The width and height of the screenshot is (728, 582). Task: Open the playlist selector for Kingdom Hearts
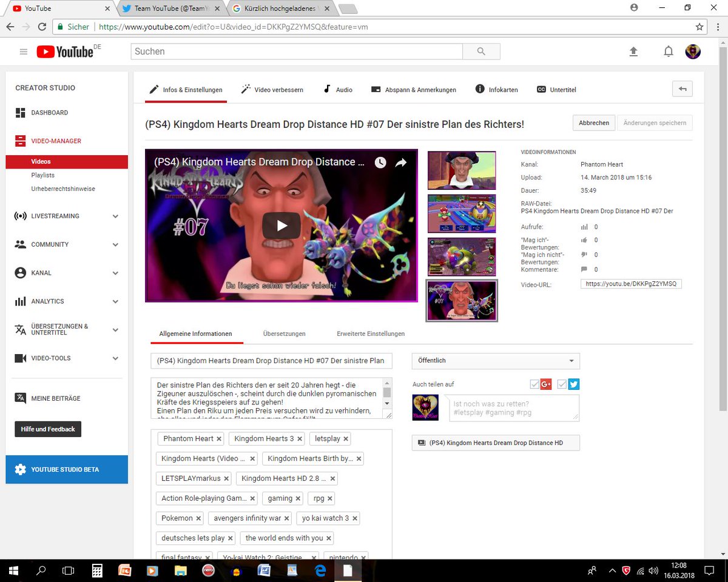tap(496, 443)
